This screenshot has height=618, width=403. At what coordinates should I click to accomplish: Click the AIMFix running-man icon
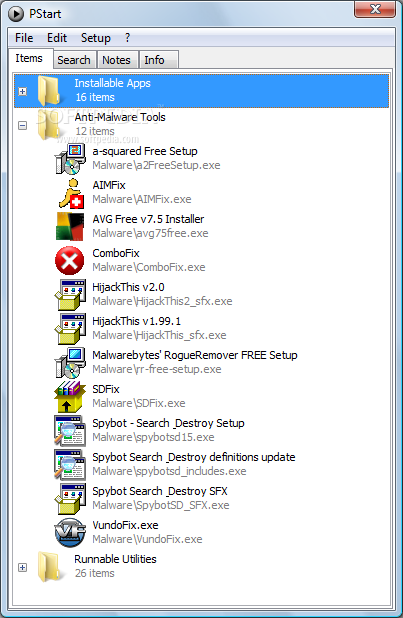coord(70,193)
